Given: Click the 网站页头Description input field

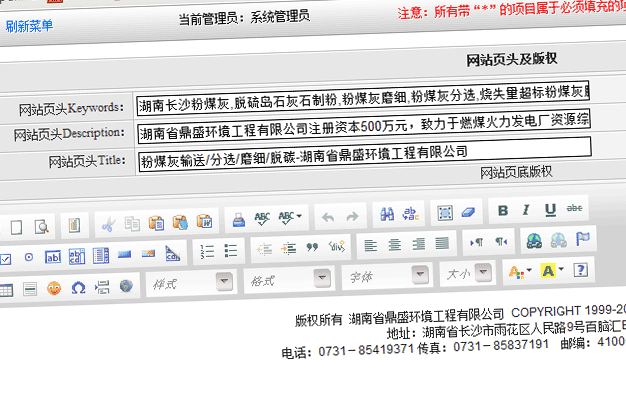Looking at the screenshot, I should click(x=364, y=126).
